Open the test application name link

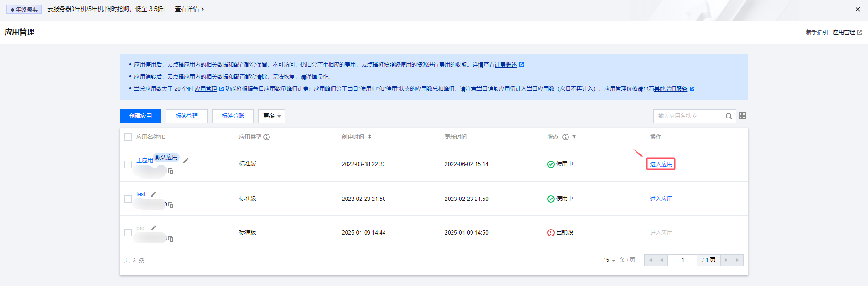tap(141, 194)
